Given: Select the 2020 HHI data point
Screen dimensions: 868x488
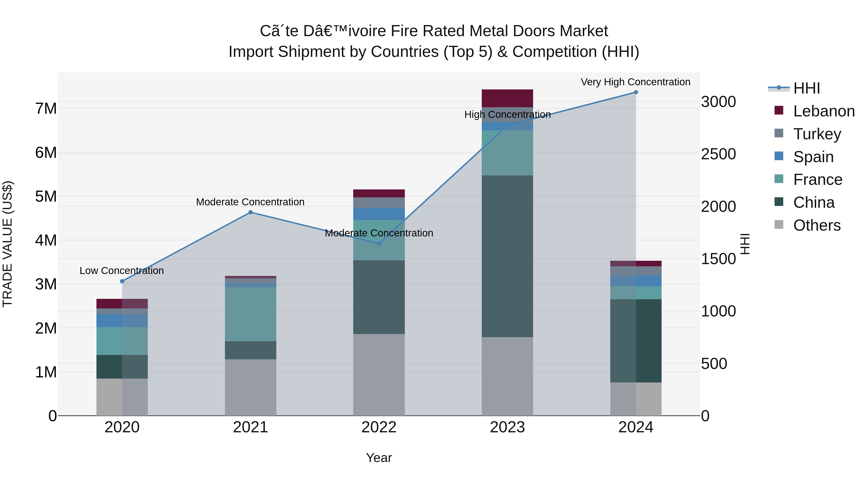Looking at the screenshot, I should [122, 281].
